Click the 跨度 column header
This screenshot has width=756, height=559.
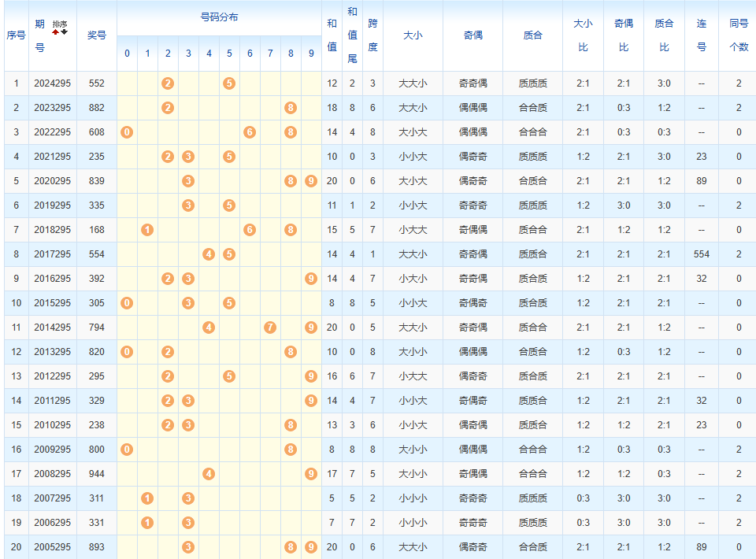tap(372, 35)
